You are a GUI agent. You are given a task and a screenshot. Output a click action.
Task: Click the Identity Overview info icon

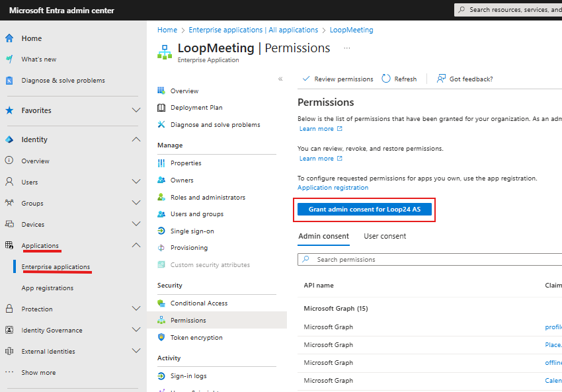pos(9,161)
